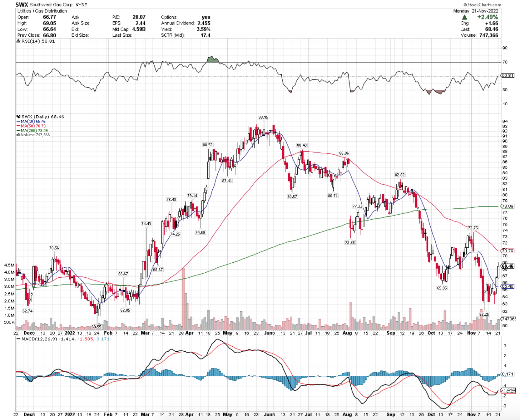The width and height of the screenshot is (520, 420).
Task: Click the 62.85 February low label
Action: pyautogui.click(x=125, y=310)
